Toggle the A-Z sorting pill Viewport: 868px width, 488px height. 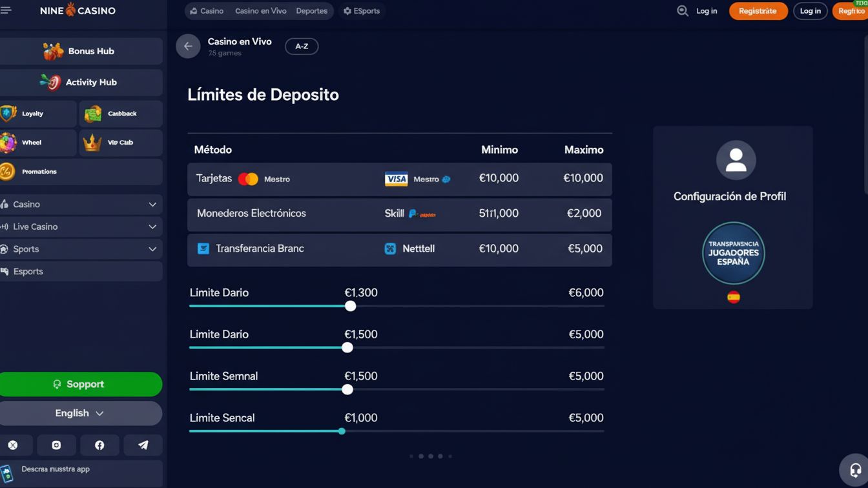click(302, 46)
